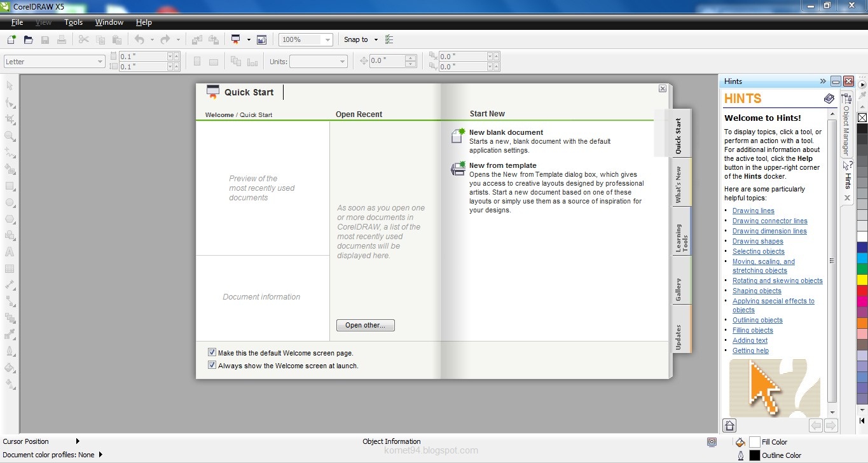Select the Polygon tool
The image size is (868, 463).
point(10,219)
